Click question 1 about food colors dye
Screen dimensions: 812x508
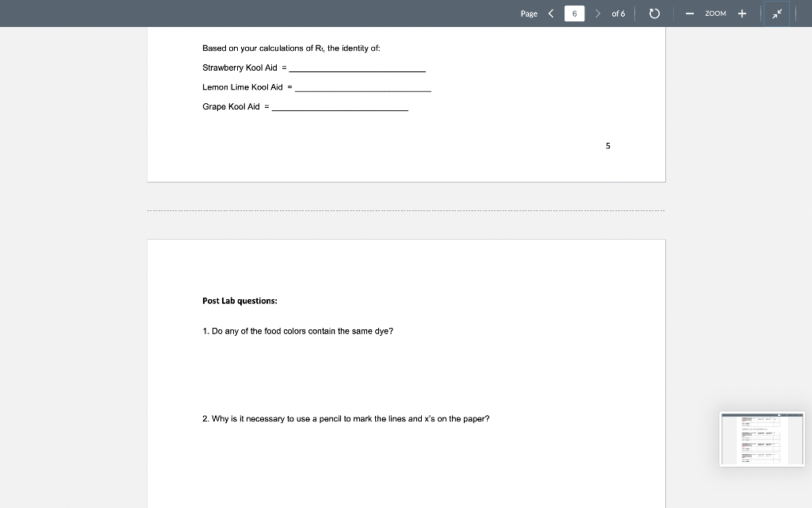click(x=299, y=331)
